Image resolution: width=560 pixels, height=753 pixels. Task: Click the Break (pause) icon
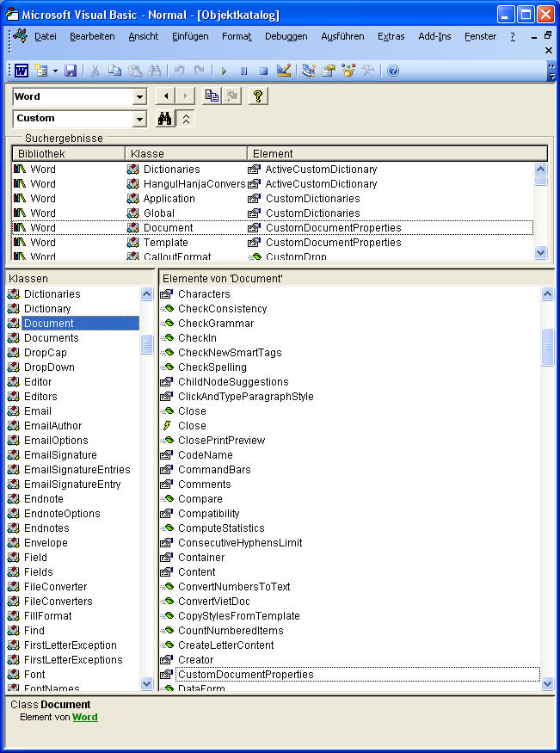(x=243, y=71)
